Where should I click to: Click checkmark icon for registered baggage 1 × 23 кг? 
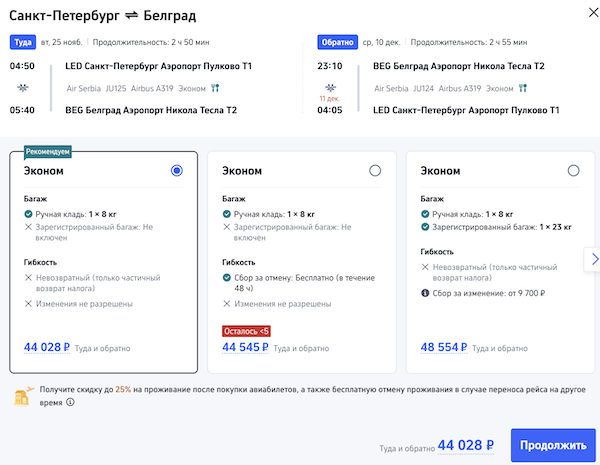[426, 229]
